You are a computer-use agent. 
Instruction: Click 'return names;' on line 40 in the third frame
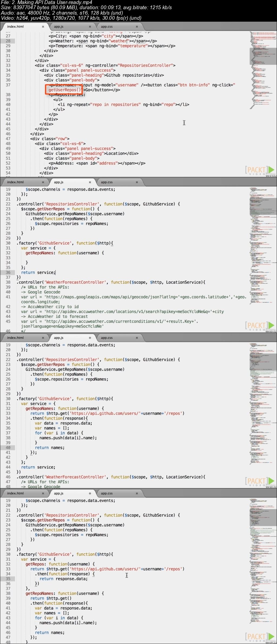pos(50,448)
